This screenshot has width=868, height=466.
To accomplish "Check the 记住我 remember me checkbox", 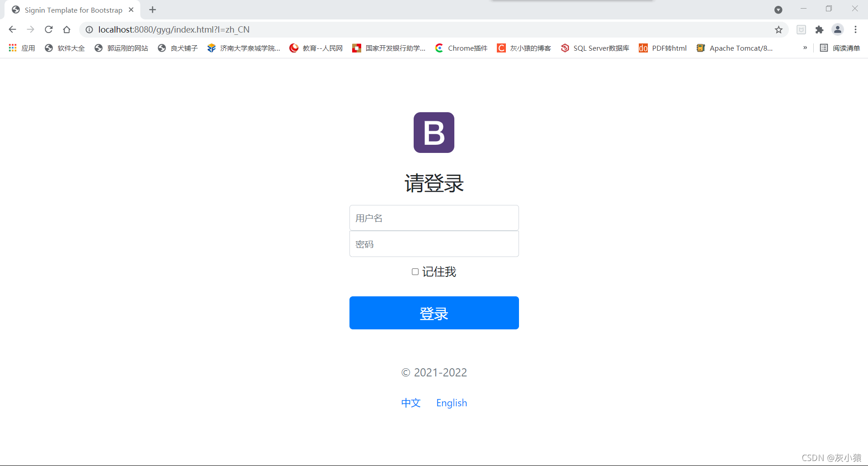I will [x=415, y=271].
